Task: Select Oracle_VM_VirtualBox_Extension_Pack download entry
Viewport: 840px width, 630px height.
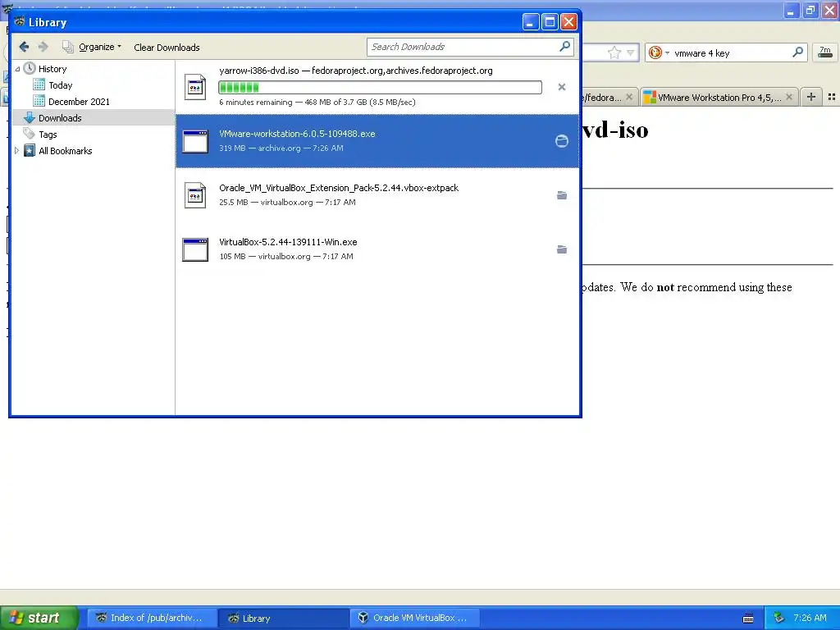Action: (377, 195)
